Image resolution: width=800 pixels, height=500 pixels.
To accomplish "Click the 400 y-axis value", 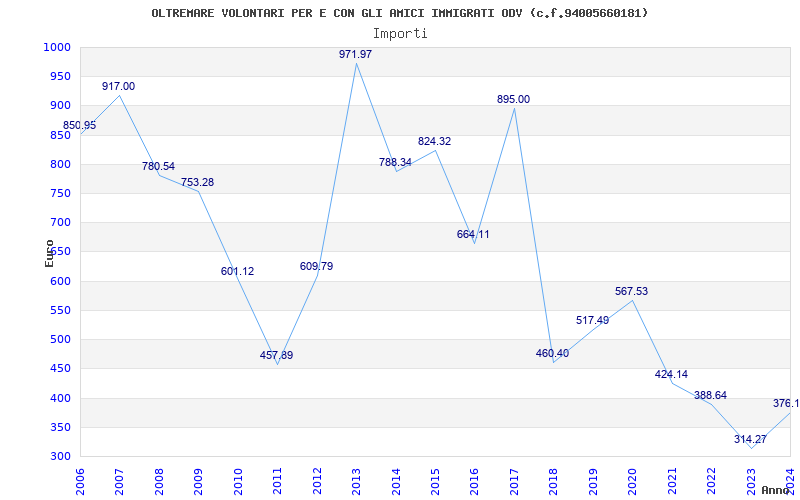I will [x=60, y=398].
